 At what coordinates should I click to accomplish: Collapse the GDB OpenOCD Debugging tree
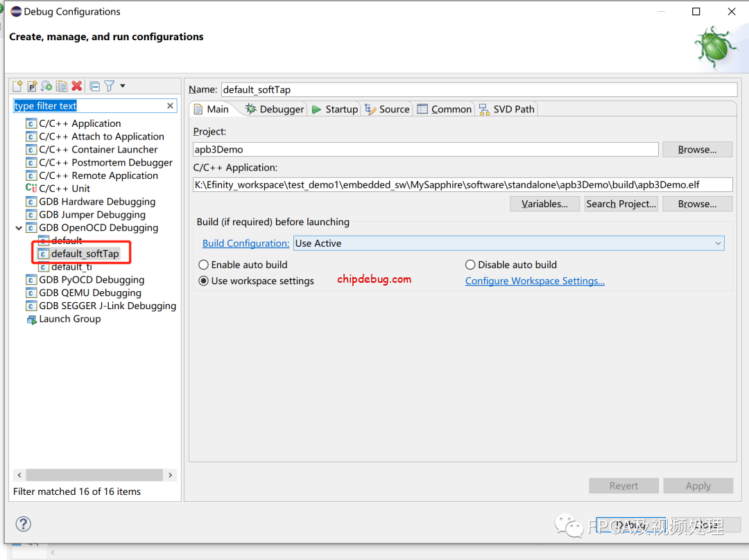click(19, 227)
